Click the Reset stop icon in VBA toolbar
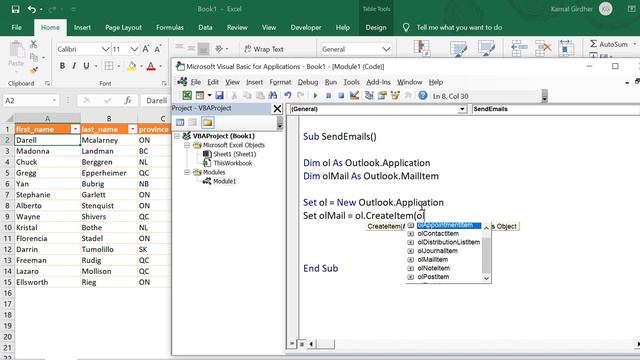Viewport: 640px width, 360px height. (341, 96)
